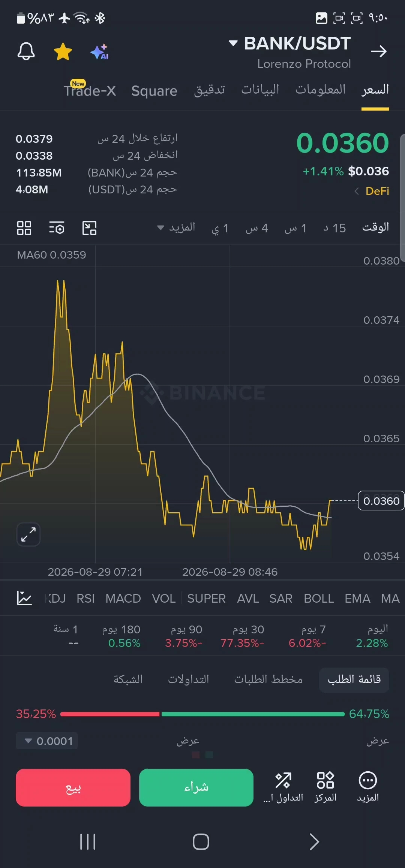Select the 1 ي daily timeframe
This screenshot has height=868, width=405.
220,228
